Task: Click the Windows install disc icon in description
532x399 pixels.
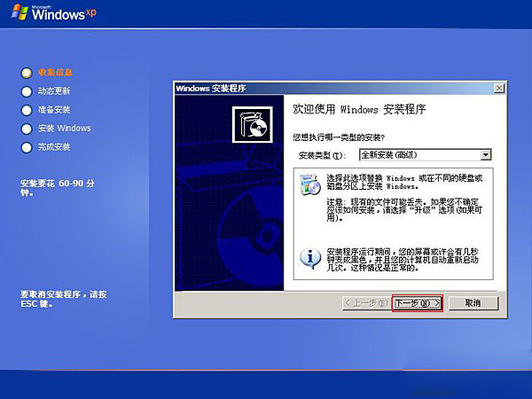Action: pos(309,184)
